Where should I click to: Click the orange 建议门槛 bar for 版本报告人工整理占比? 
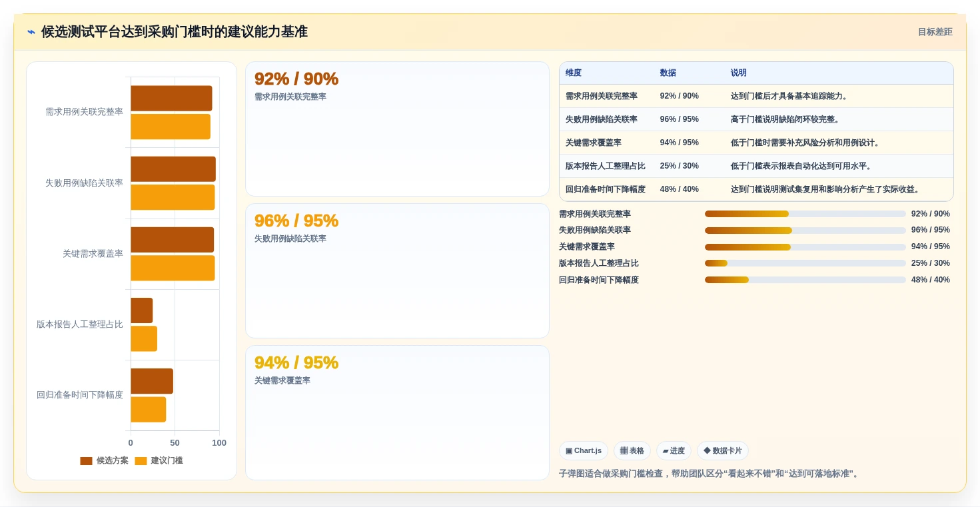click(x=144, y=338)
